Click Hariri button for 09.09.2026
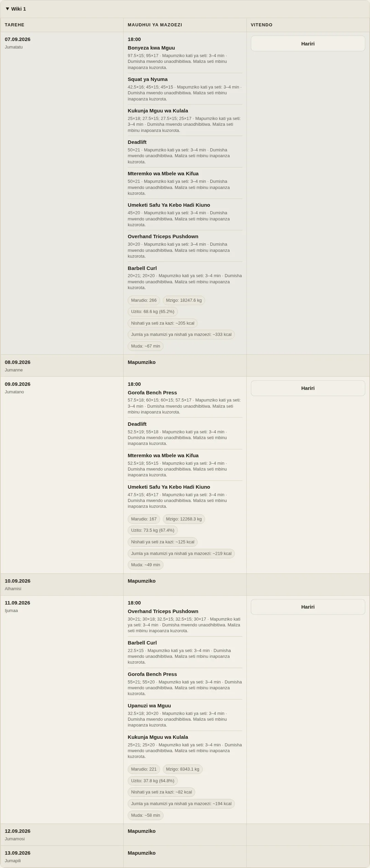The height and width of the screenshot is (868, 370). click(308, 388)
